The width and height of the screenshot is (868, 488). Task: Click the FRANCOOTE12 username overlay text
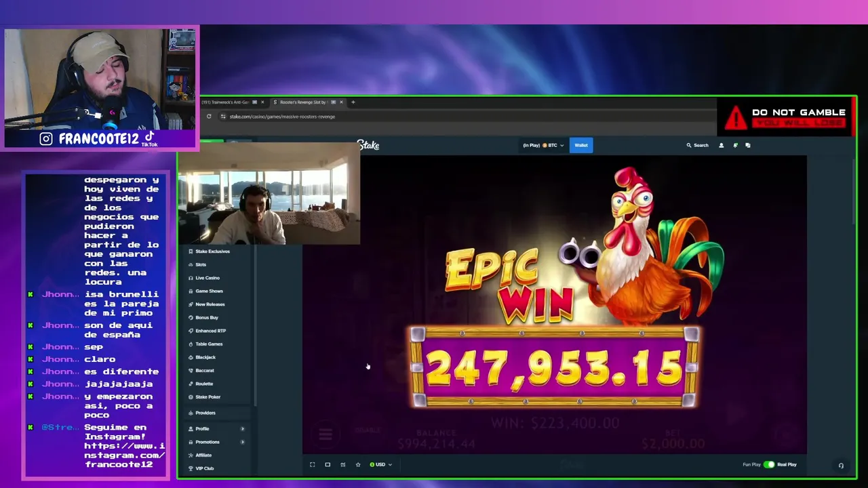[x=98, y=139]
